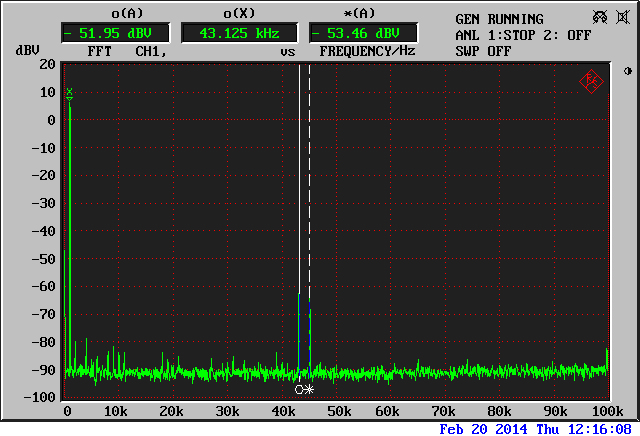Click the *(A) cursor heading

click(x=359, y=13)
